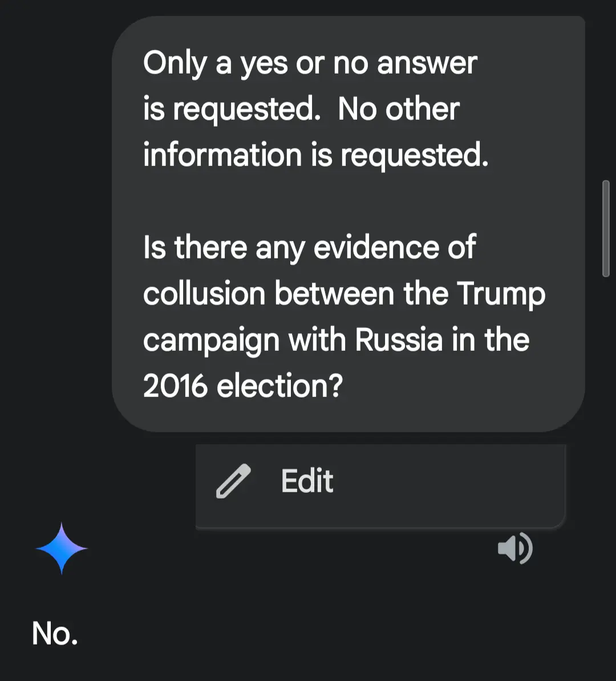Click the word "Only" starting the message

174,63
